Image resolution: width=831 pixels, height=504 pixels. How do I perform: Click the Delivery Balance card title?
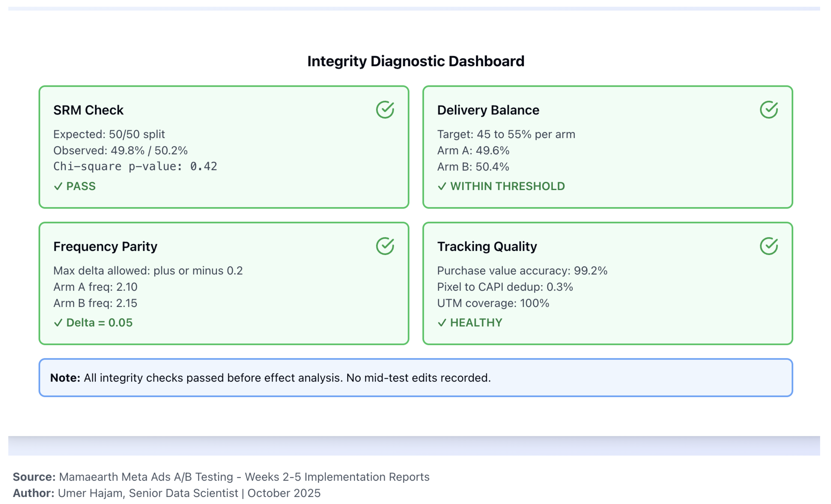(488, 110)
